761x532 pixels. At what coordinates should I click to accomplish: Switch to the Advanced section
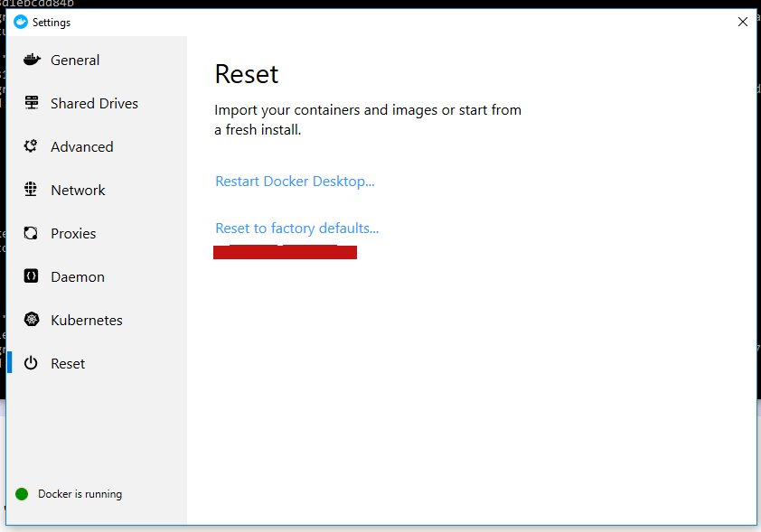click(x=82, y=146)
